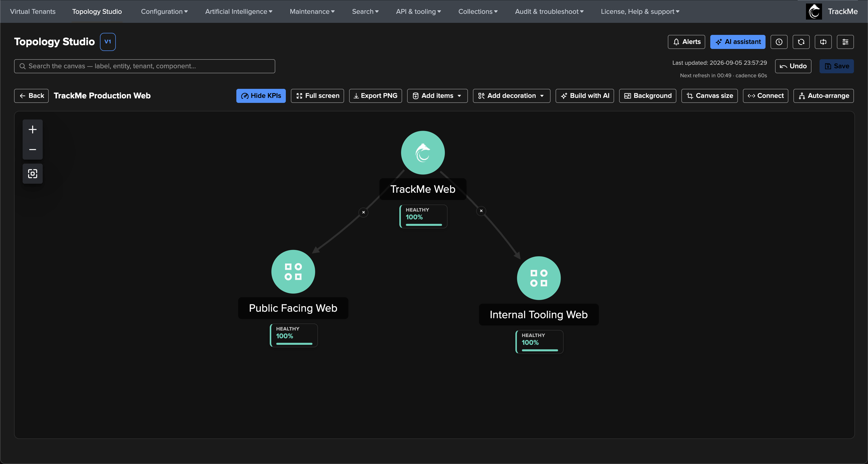Zoom out with the minus button
The height and width of the screenshot is (464, 868).
(x=32, y=150)
